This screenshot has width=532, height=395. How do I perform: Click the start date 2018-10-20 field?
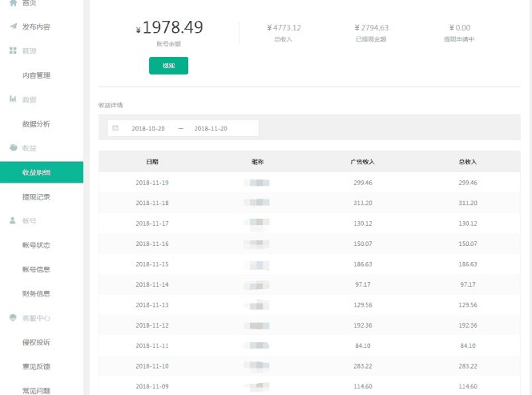pyautogui.click(x=148, y=128)
